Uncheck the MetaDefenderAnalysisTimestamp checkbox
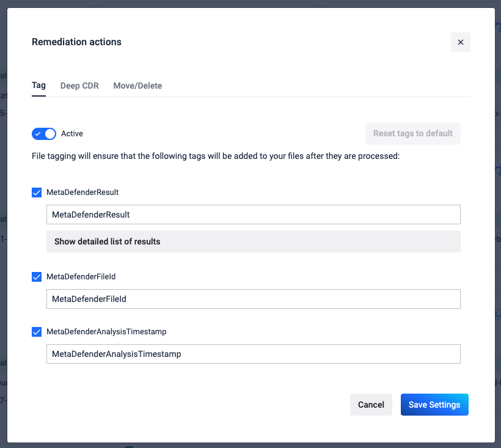Image resolution: width=501 pixels, height=448 pixels. click(x=37, y=332)
